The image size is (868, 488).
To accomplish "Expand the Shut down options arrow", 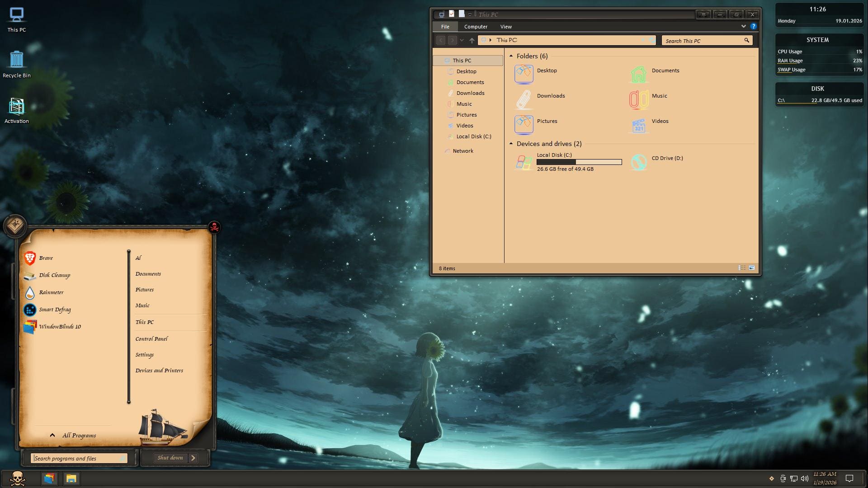I will pos(193,458).
